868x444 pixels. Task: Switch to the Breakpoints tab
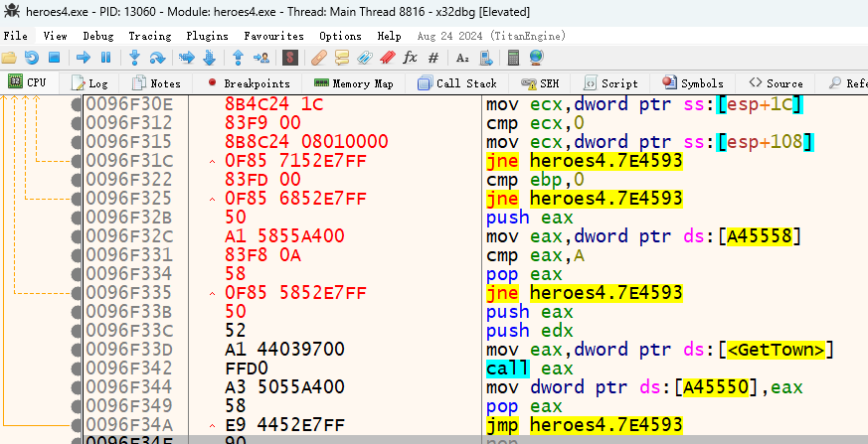pos(249,83)
